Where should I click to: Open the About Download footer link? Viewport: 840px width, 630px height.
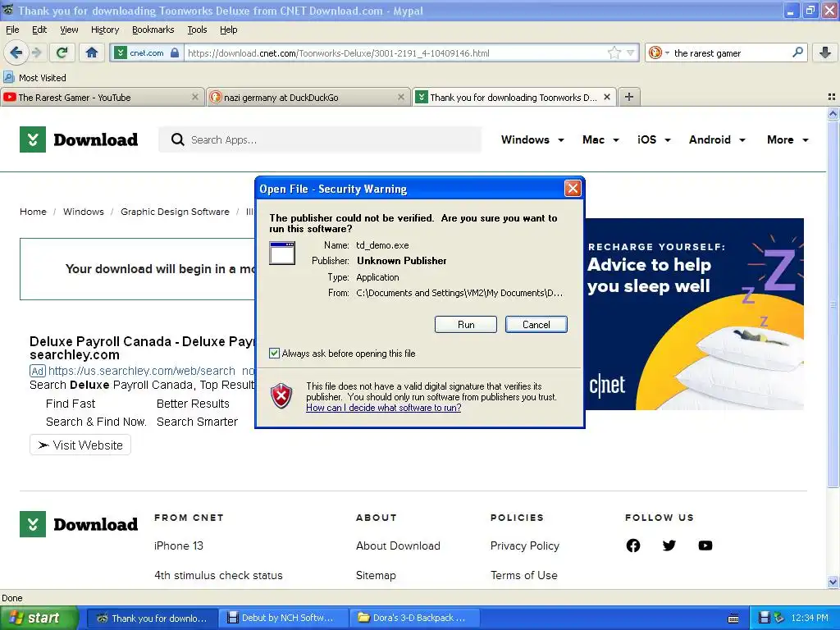click(398, 546)
